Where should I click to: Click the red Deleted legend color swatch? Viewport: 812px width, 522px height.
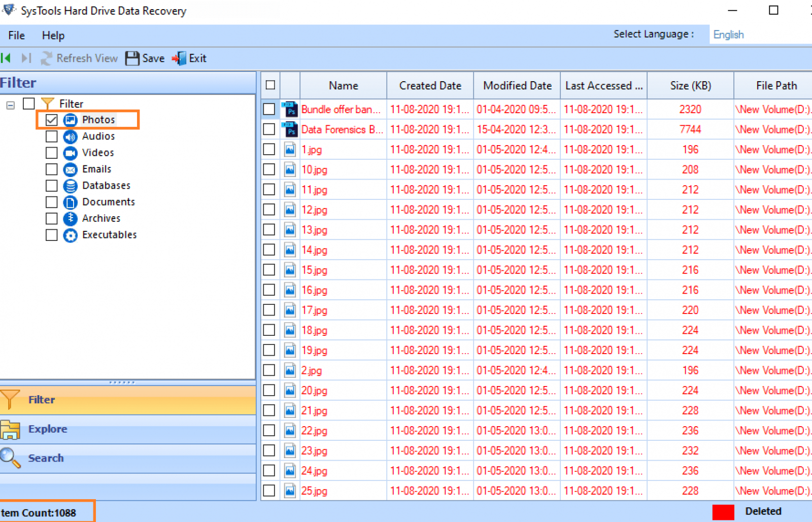tap(723, 512)
